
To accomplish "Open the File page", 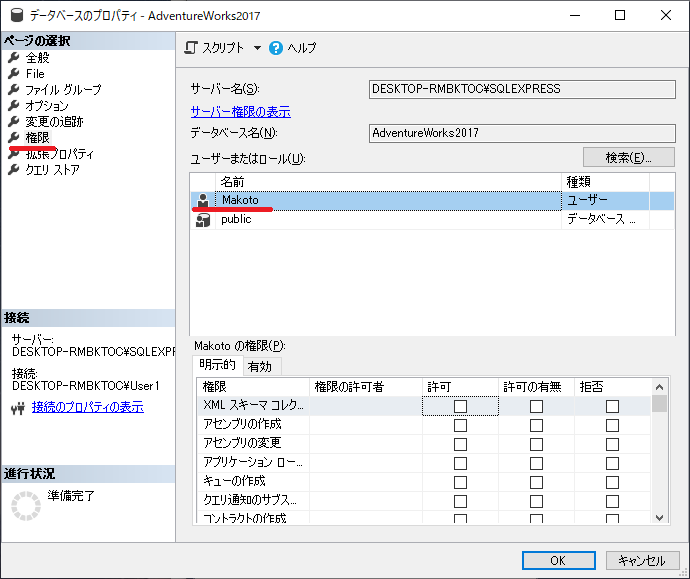I will point(35,73).
